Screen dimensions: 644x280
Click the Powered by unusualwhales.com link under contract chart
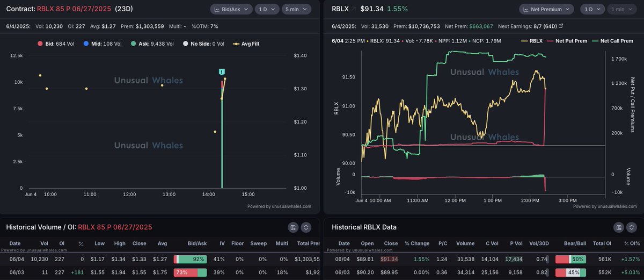[x=280, y=206]
